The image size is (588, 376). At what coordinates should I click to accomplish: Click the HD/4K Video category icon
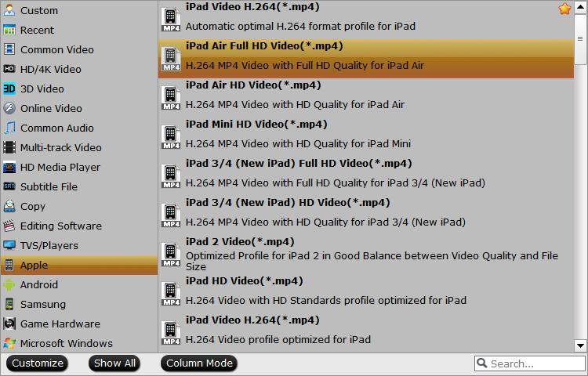pos(9,69)
